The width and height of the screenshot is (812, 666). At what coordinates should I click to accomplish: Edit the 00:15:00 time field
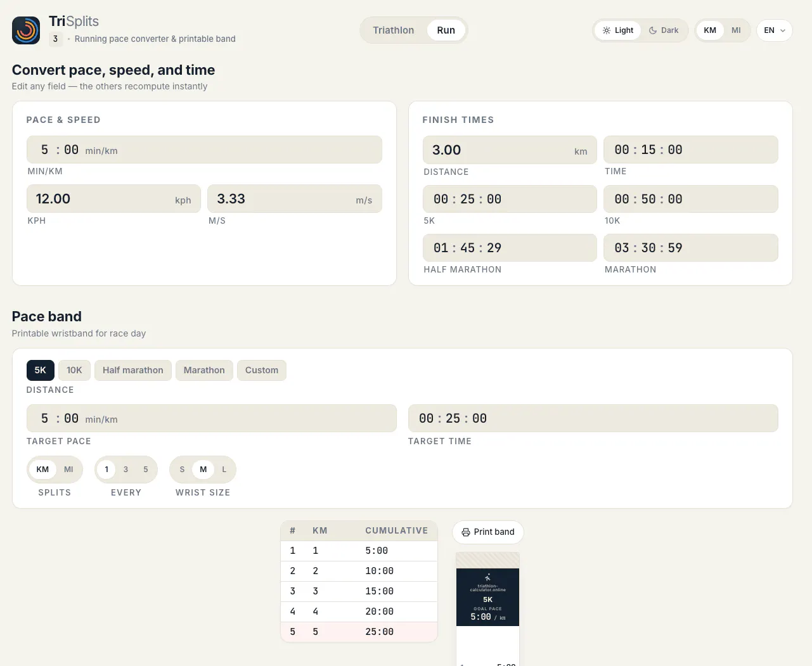coord(691,150)
